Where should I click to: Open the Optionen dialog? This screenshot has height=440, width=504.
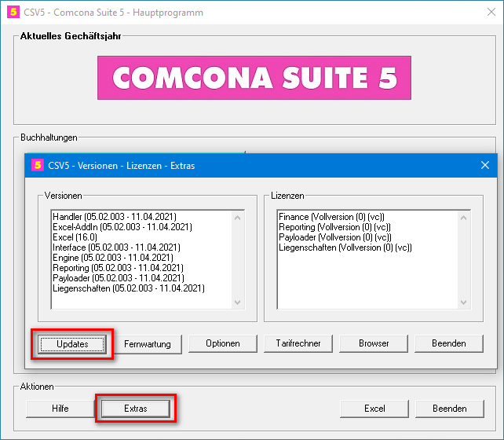[223, 343]
